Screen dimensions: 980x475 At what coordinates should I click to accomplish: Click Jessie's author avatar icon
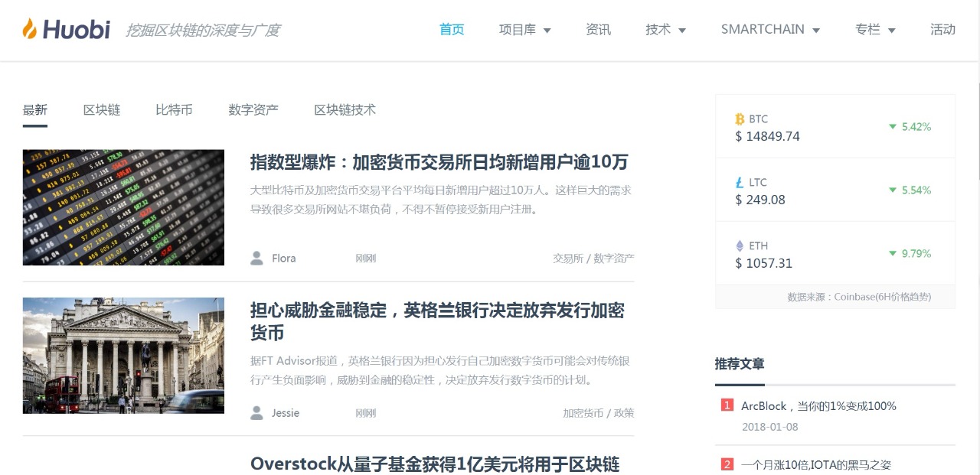click(x=257, y=413)
